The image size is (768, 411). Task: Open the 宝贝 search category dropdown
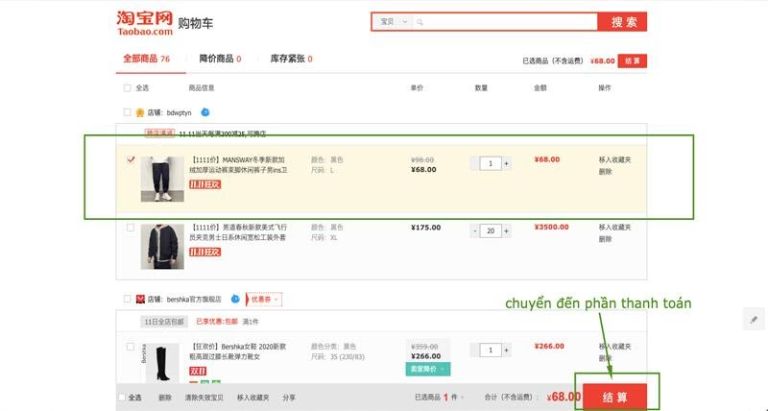[x=392, y=22]
